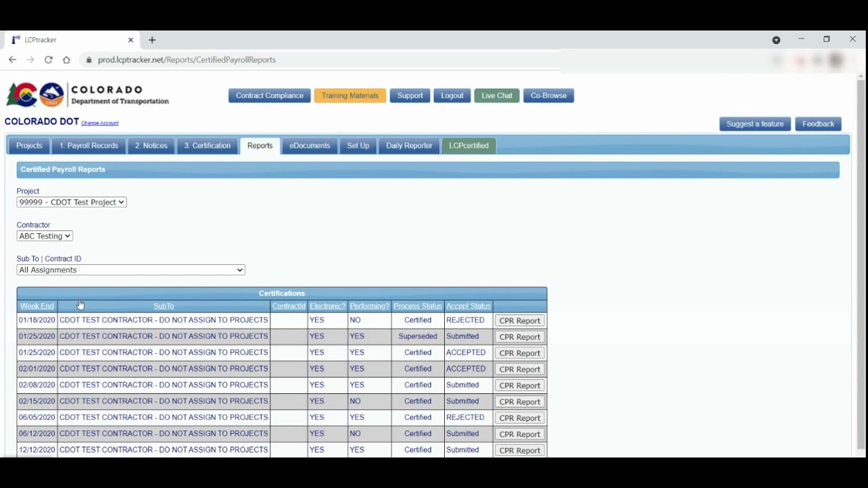This screenshot has width=868, height=488.
Task: Open CPR Report for the Superseded row
Action: (519, 337)
